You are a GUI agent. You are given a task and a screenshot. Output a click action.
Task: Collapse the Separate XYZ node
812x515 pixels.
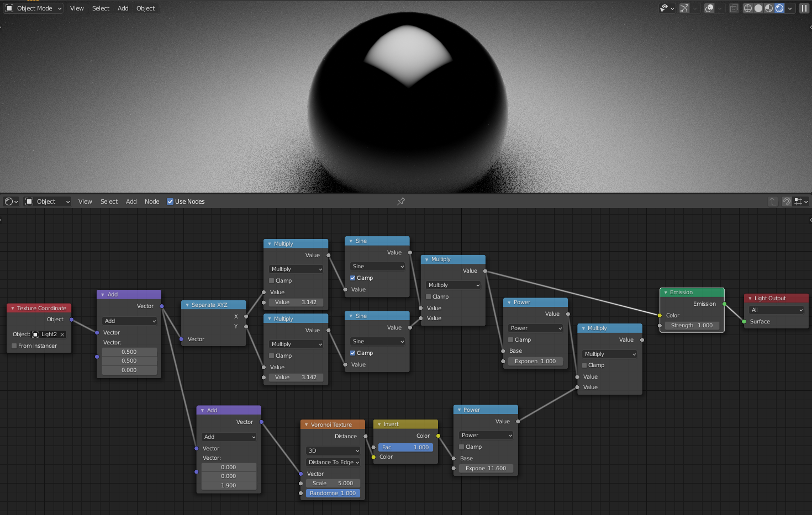[187, 305]
